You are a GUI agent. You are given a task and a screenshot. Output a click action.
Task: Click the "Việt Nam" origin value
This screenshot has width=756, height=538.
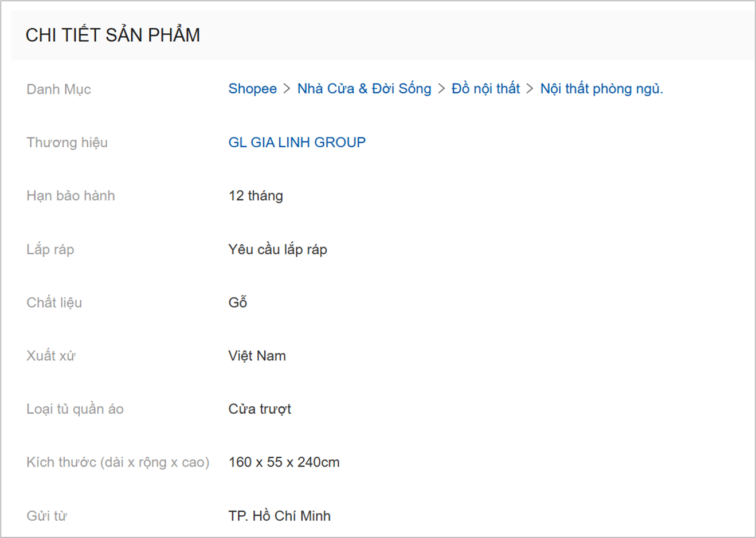click(x=257, y=355)
